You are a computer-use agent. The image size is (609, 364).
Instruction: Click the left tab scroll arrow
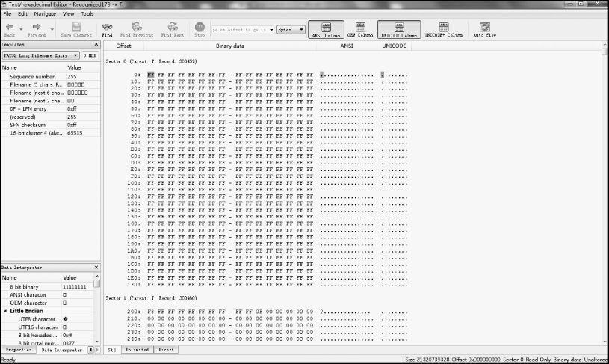click(91, 350)
